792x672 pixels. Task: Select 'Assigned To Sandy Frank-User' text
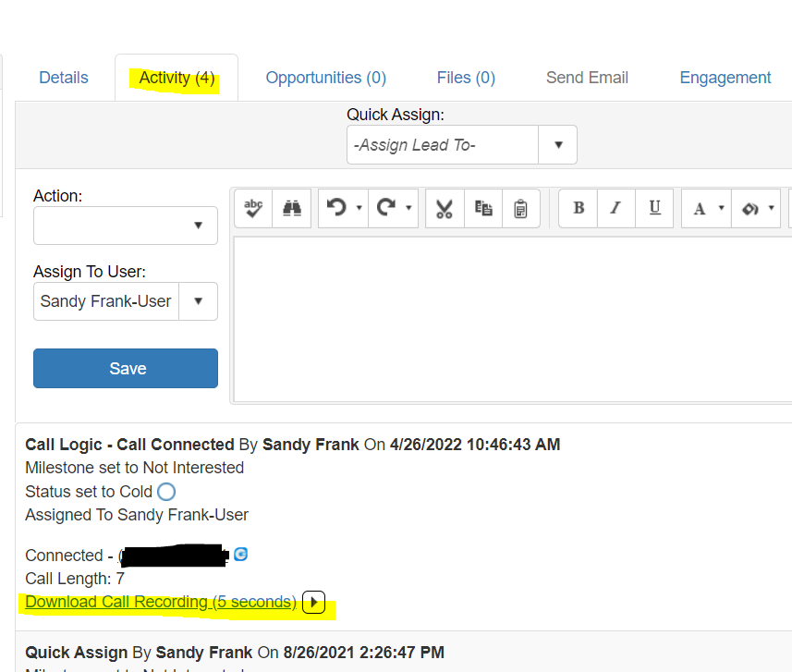(x=137, y=515)
